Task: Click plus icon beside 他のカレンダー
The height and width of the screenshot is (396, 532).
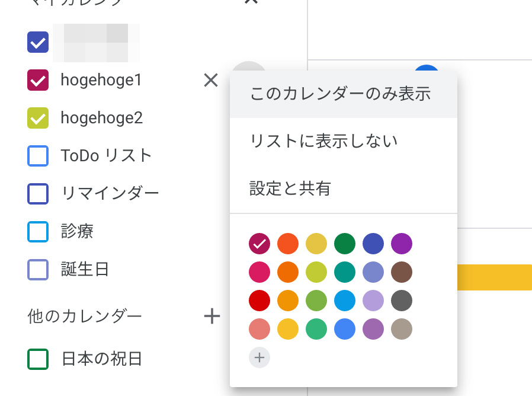Action: click(x=211, y=317)
